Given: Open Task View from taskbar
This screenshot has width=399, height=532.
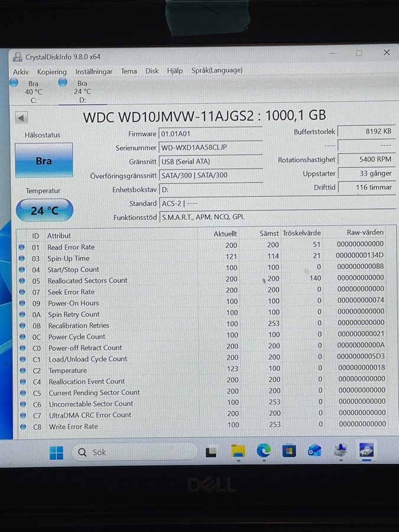Looking at the screenshot, I should pyautogui.click(x=211, y=452).
